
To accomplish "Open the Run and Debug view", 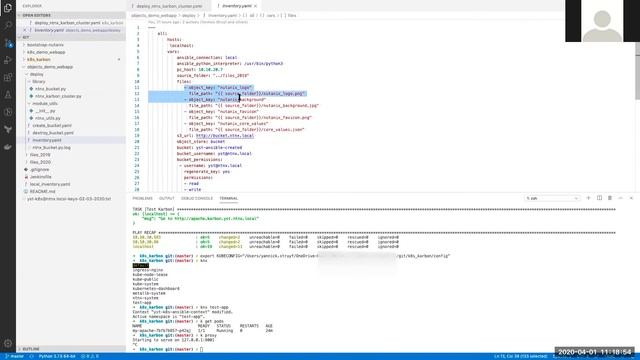I will [8, 60].
